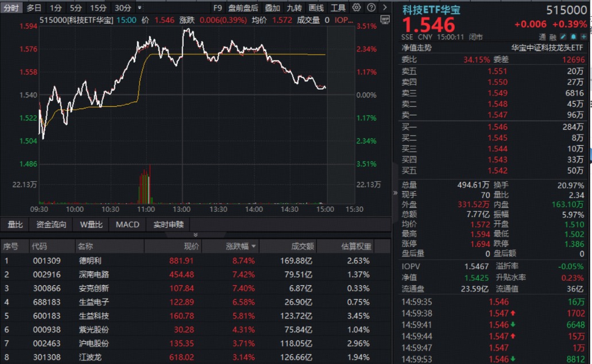The image size is (592, 364).
Task: Expand the lower panel double chevron
Action: point(196,234)
